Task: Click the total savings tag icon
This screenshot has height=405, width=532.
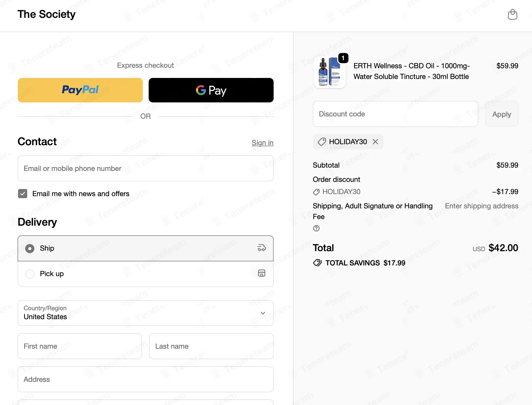Action: (317, 263)
